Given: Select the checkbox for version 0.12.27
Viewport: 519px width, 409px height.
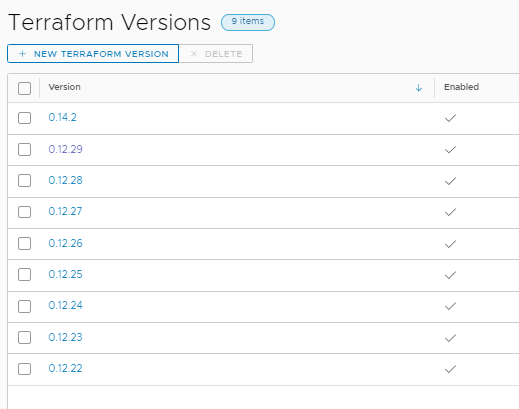Looking at the screenshot, I should click(x=24, y=212).
